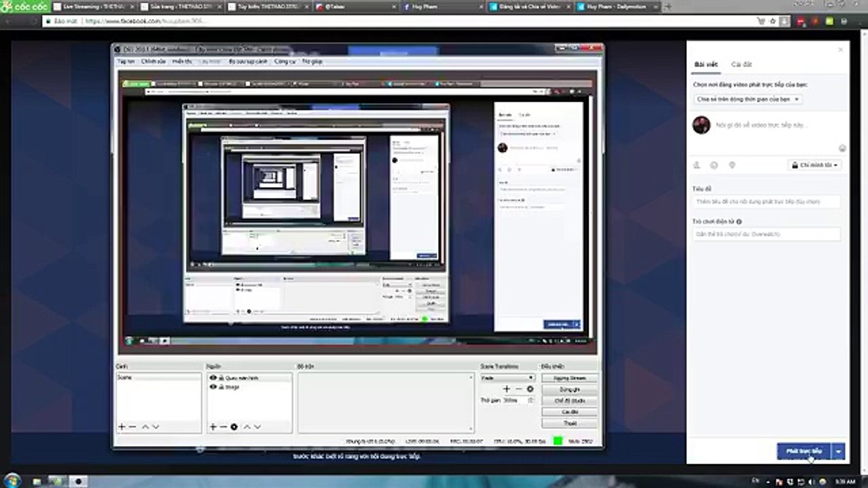Remove the selected source with the minus icon
The image size is (868, 488).
(x=223, y=427)
